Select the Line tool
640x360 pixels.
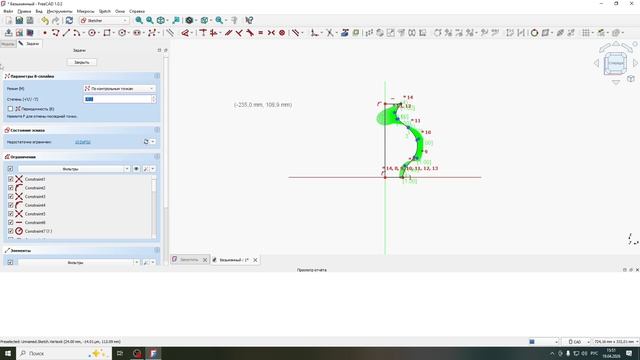click(x=66, y=33)
